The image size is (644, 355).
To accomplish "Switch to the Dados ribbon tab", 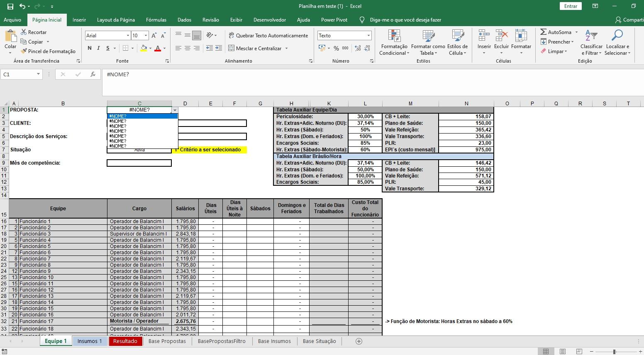I will tap(184, 19).
